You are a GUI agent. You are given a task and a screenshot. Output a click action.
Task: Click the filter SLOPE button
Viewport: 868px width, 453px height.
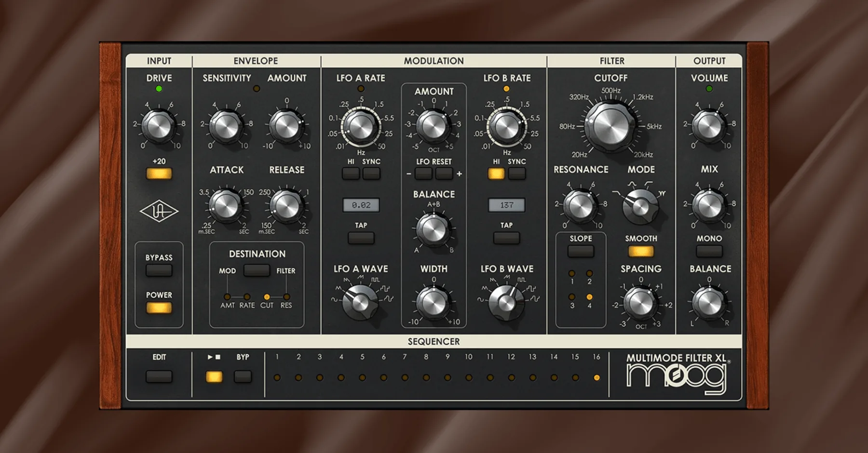[x=581, y=251]
